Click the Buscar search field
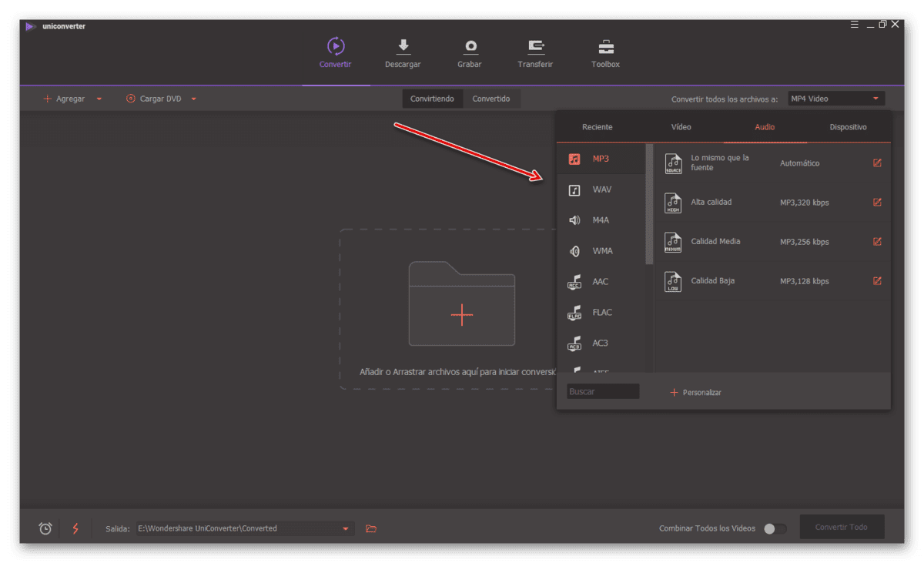The width and height of the screenshot is (924, 563). [603, 392]
